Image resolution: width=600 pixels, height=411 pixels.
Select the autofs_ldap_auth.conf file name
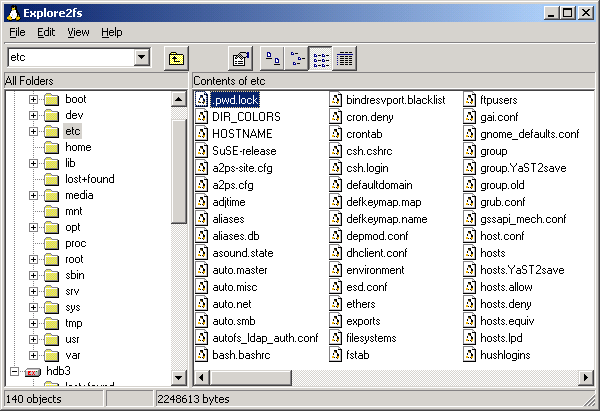point(265,338)
